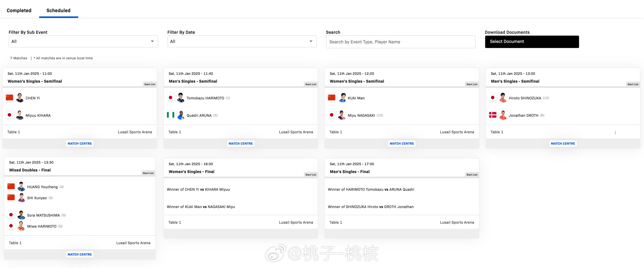Open Filter By Sub Event dropdown
This screenshot has width=644, height=268.
[83, 42]
